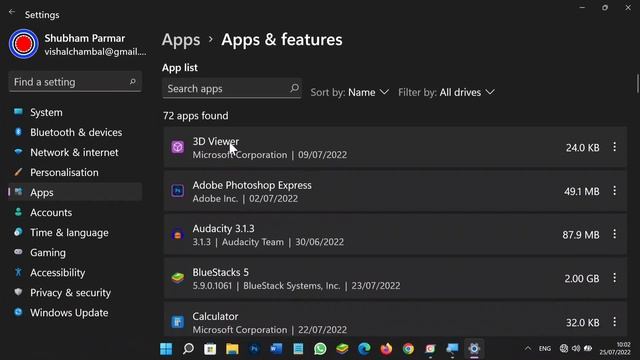Image resolution: width=640 pixels, height=360 pixels.
Task: Open options menu for 3D Viewer
Action: point(614,147)
